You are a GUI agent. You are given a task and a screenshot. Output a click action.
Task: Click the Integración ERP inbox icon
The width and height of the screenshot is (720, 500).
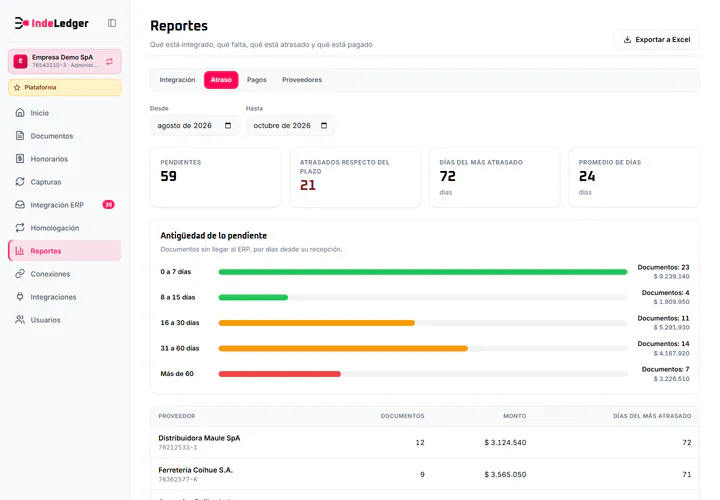(x=20, y=204)
